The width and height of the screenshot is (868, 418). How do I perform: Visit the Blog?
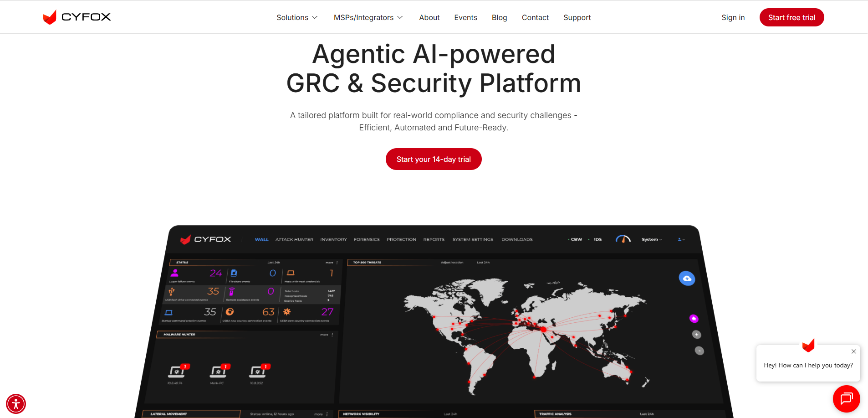(499, 17)
